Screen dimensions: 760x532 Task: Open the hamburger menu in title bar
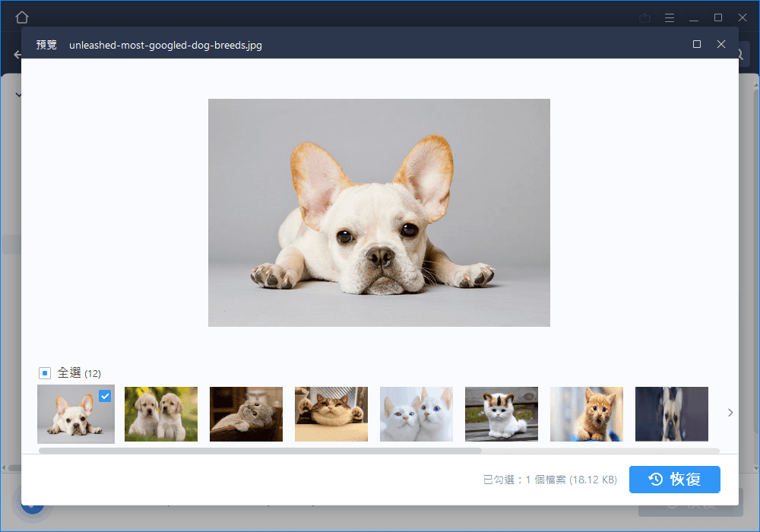click(x=670, y=17)
